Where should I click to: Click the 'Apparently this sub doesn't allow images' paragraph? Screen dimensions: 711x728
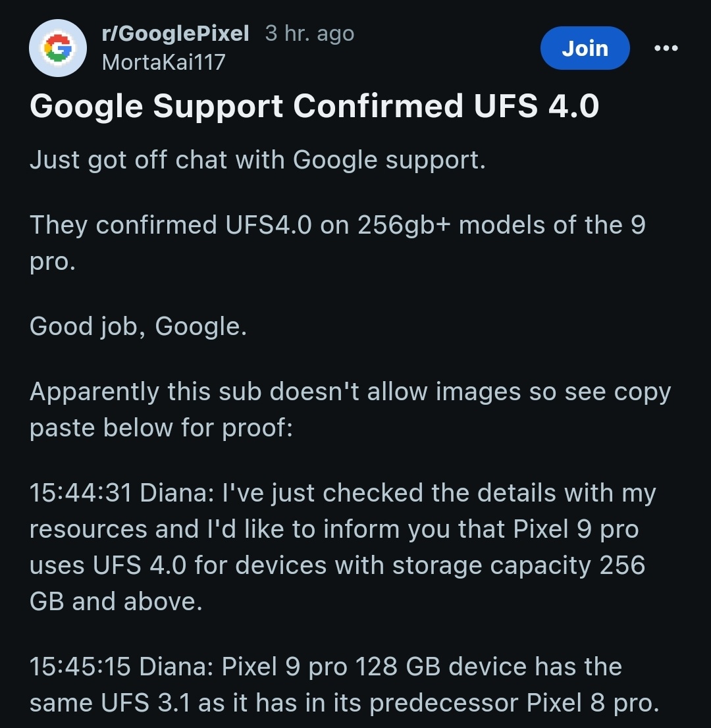[x=350, y=409]
